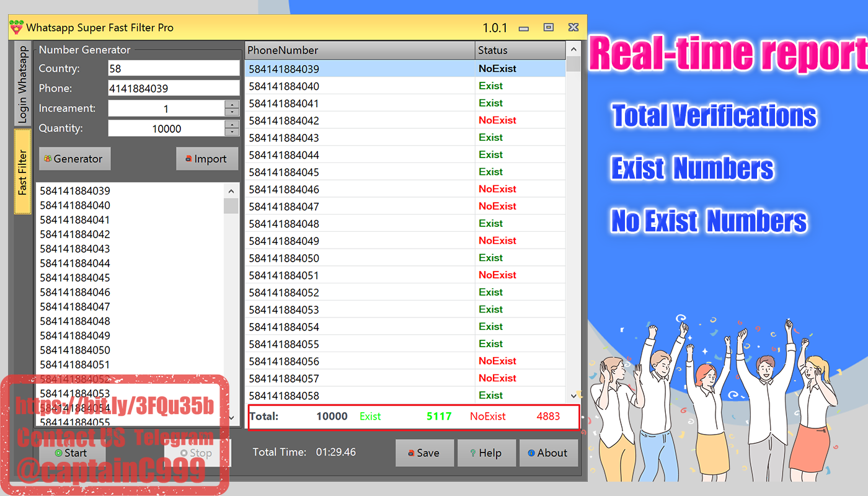Image resolution: width=868 pixels, height=496 pixels.
Task: Select result row 584141884043
Action: 405,138
